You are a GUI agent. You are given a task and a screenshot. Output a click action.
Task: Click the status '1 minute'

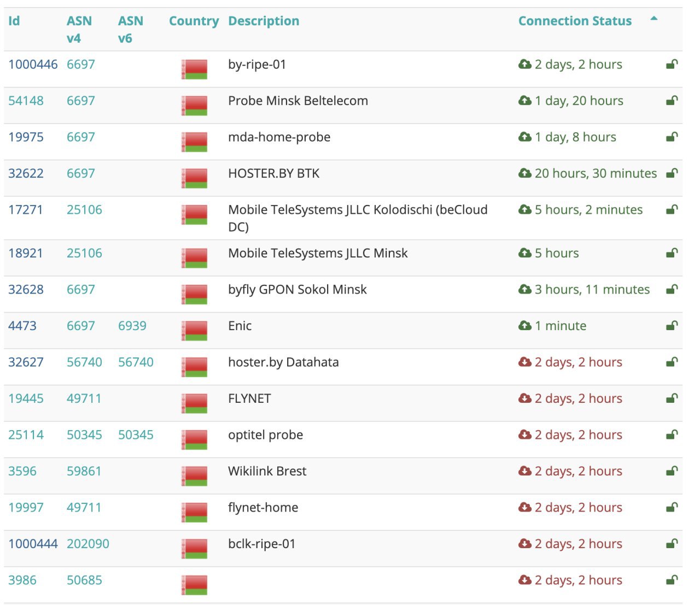point(561,326)
